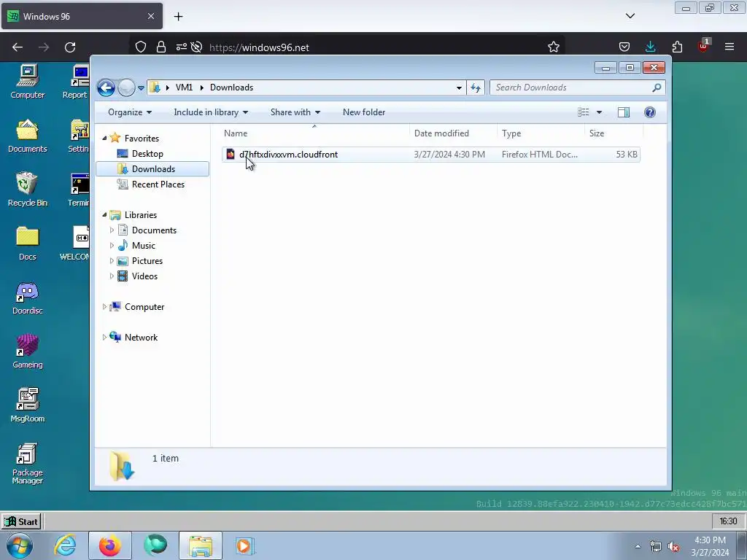Screen dimensions: 747x560
Task: Sort by Date modified column header
Action: click(x=453, y=133)
